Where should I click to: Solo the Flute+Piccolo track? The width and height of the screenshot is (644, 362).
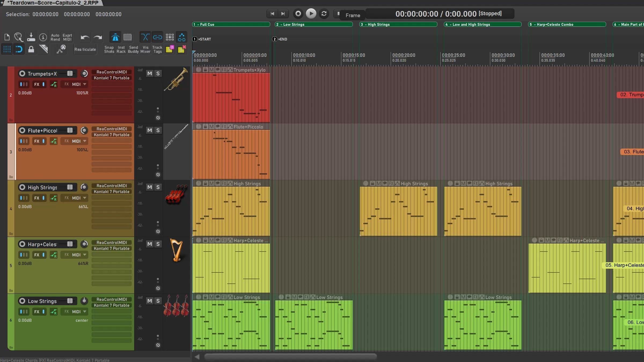pos(158,130)
